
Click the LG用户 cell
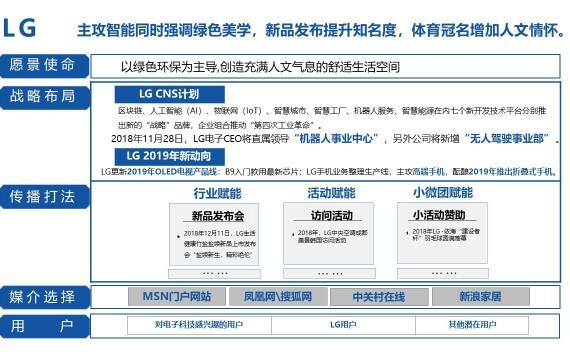pos(343,325)
